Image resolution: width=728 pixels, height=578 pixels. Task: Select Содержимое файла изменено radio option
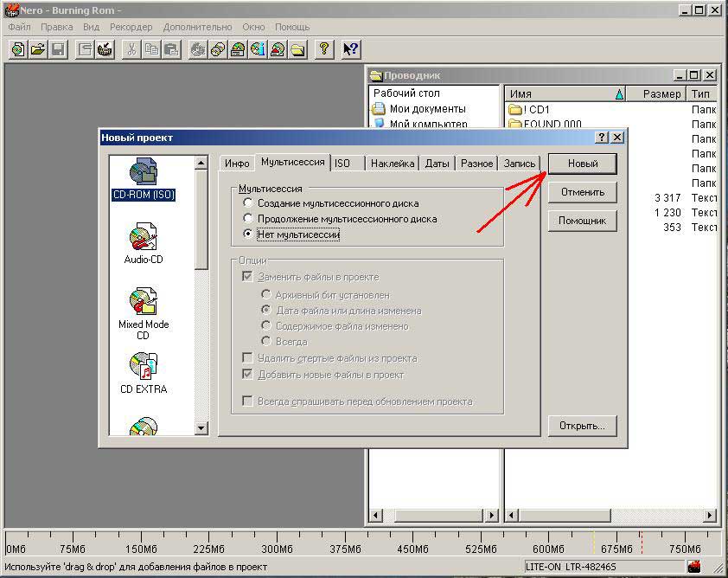[266, 325]
